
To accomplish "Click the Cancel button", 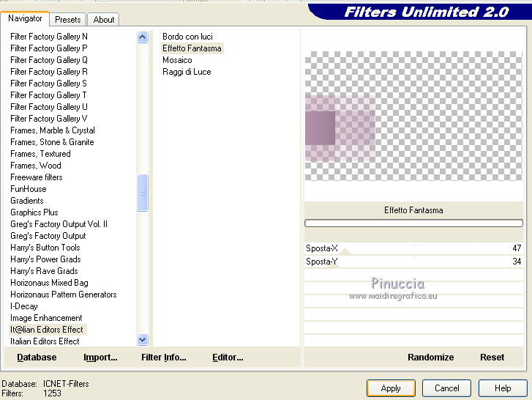I will (446, 388).
